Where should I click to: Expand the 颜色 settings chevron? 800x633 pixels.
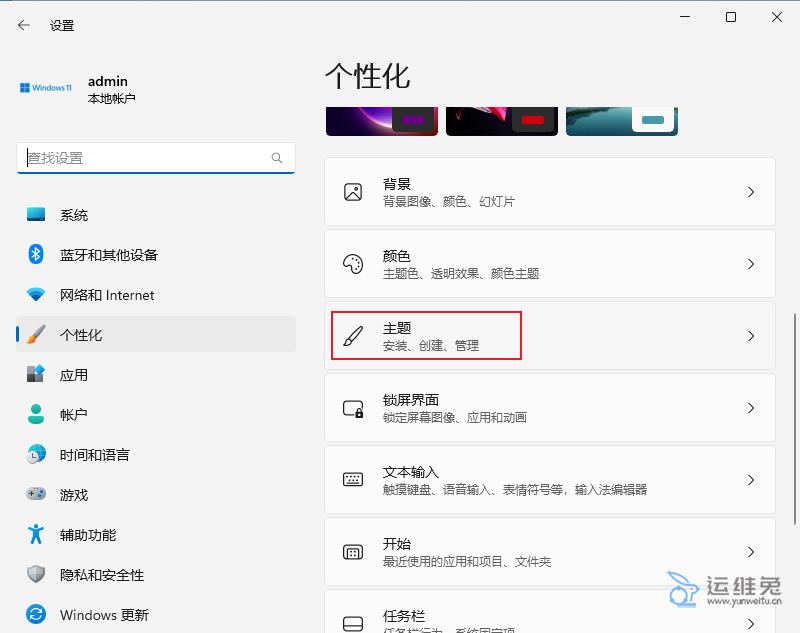(751, 264)
